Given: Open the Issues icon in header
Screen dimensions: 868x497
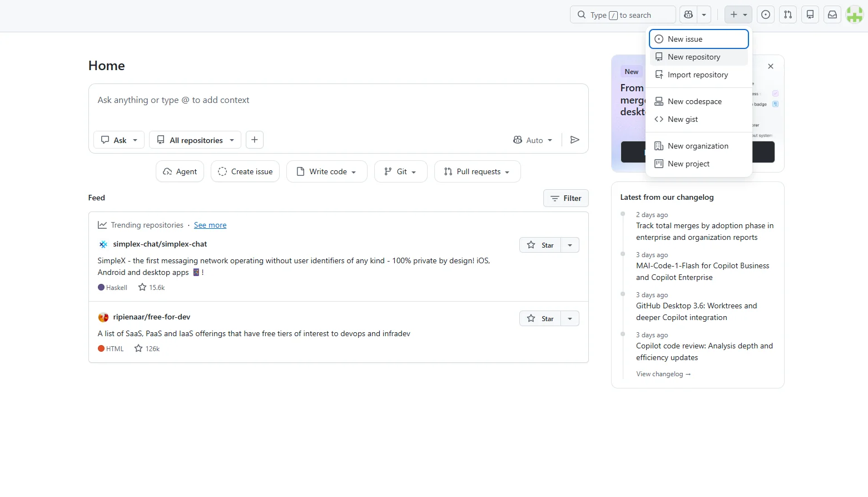Looking at the screenshot, I should tap(766, 14).
